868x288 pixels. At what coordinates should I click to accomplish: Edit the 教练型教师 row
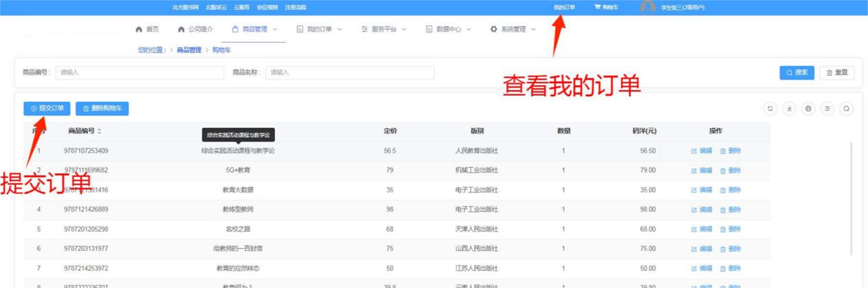702,209
